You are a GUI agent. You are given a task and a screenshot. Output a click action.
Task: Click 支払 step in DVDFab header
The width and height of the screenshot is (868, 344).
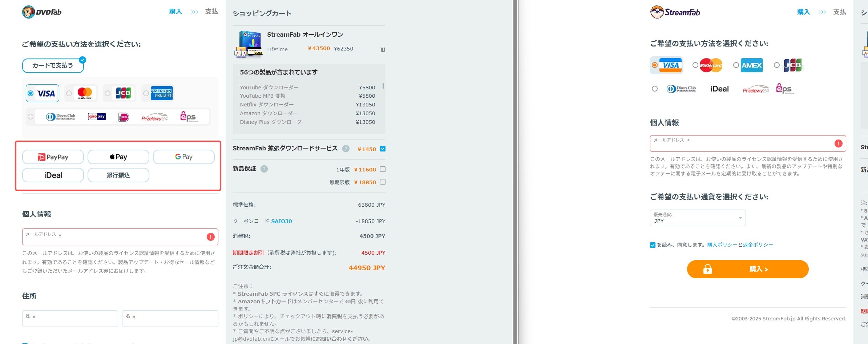211,12
